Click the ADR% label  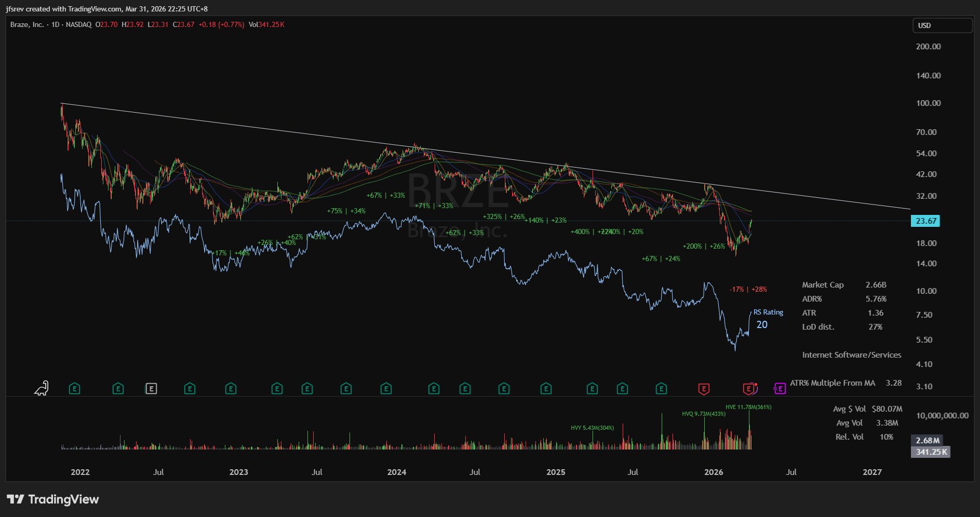pyautogui.click(x=812, y=299)
